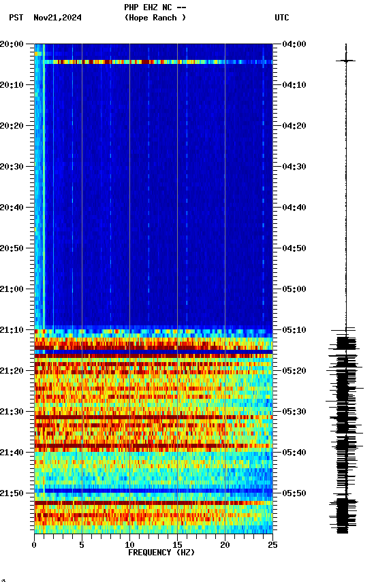
Task: Click the 10 Hz frequency axis label
Action: [129, 545]
